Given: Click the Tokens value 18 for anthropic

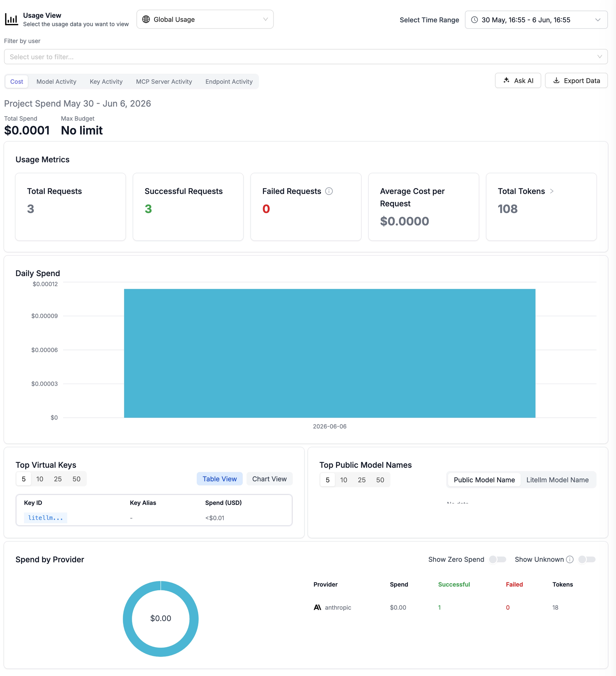Looking at the screenshot, I should 555,607.
